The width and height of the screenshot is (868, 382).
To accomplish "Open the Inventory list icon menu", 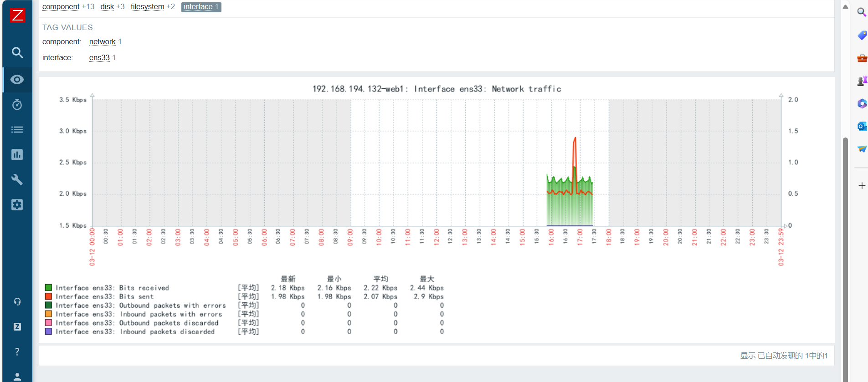I will click(17, 130).
